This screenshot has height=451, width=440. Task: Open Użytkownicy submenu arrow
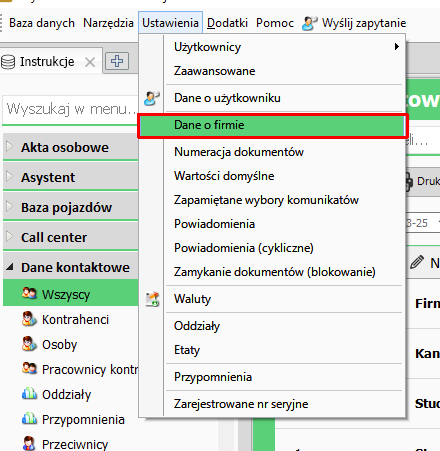tap(396, 47)
